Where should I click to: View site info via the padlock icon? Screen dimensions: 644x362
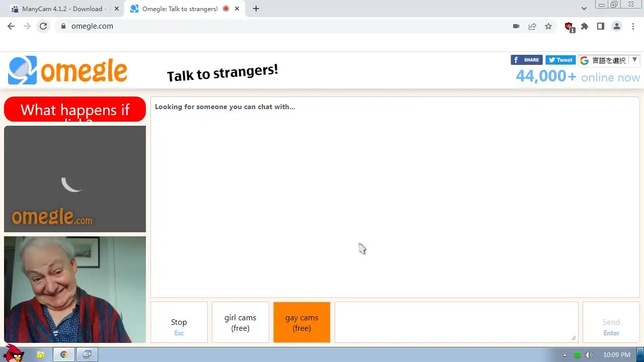pyautogui.click(x=63, y=26)
